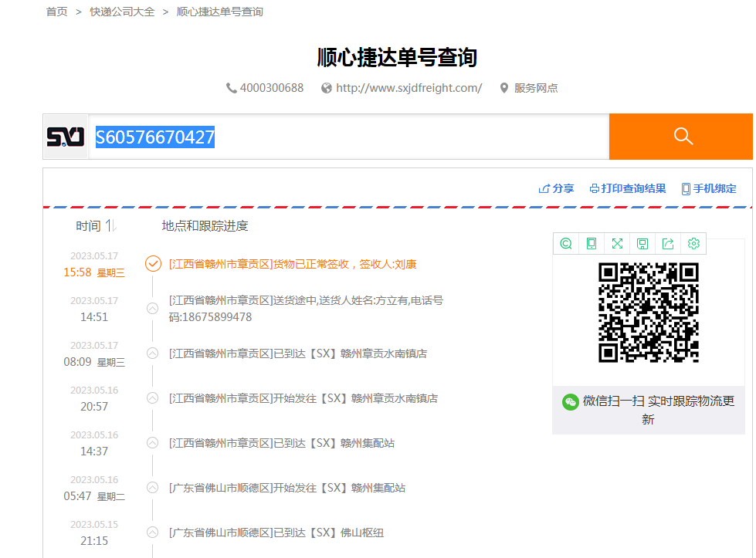Click the export share arrow icon above the QR code
Image resolution: width=756 pixels, height=558 pixels.
click(x=668, y=243)
